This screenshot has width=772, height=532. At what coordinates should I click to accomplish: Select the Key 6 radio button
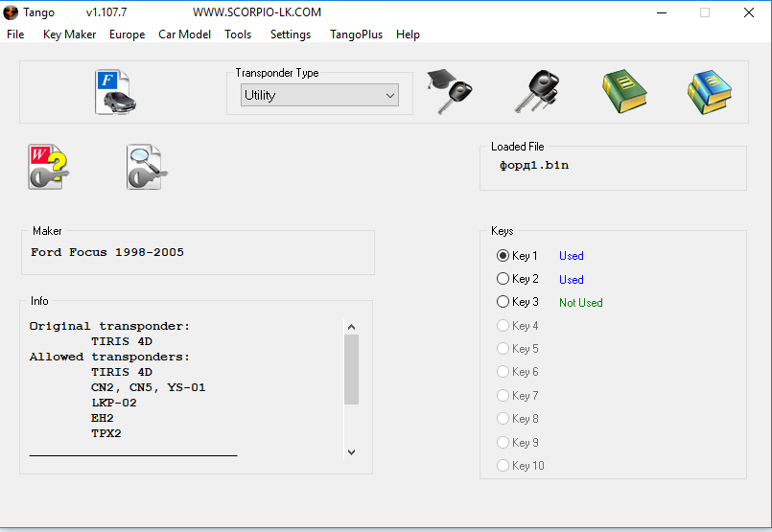coord(503,372)
